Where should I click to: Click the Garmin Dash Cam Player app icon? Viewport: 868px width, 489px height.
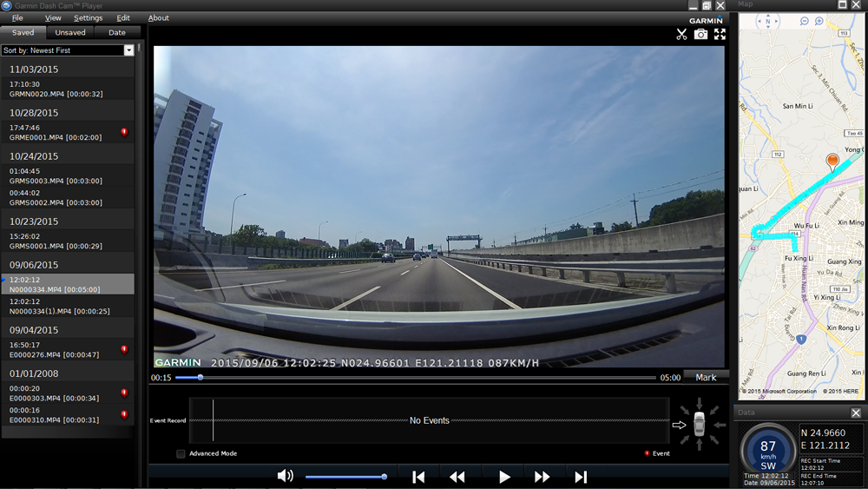7,5
